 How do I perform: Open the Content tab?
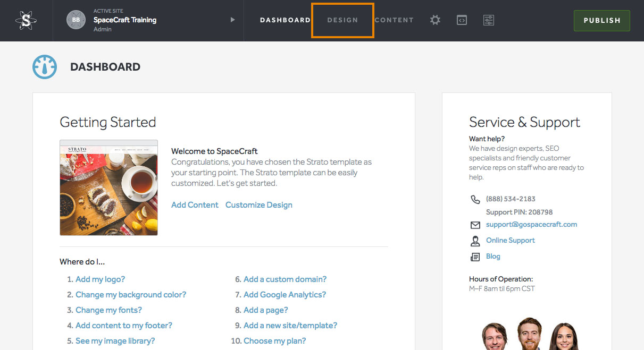[394, 20]
